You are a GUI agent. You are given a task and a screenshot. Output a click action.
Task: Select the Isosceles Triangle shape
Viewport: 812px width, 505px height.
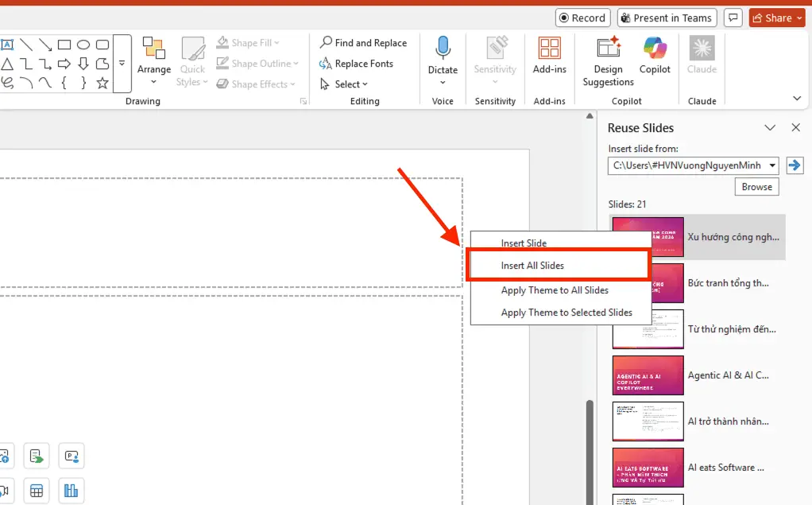6,64
